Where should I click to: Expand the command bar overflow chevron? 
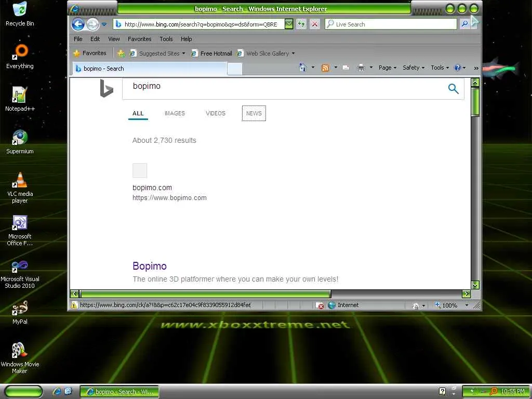[x=476, y=68]
